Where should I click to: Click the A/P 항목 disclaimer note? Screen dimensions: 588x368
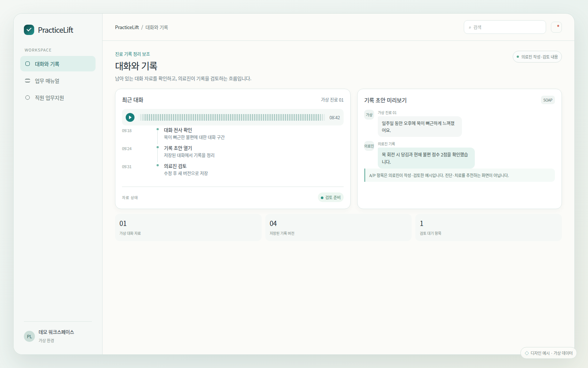pyautogui.click(x=459, y=175)
